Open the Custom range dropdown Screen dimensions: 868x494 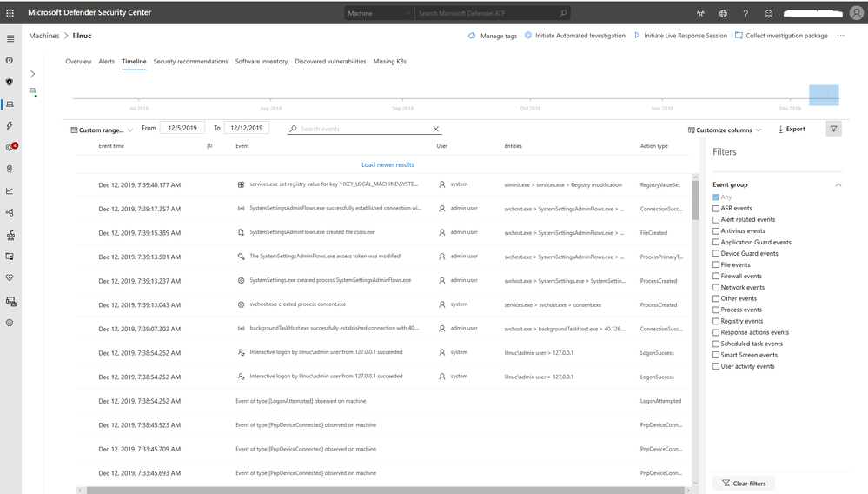102,130
